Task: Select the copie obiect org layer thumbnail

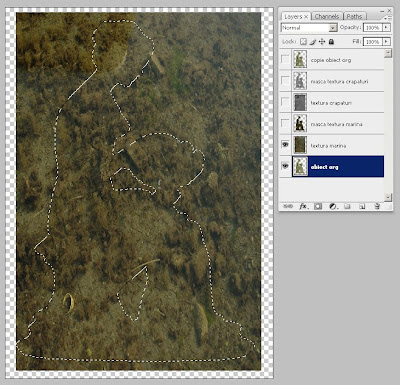Action: pos(300,59)
